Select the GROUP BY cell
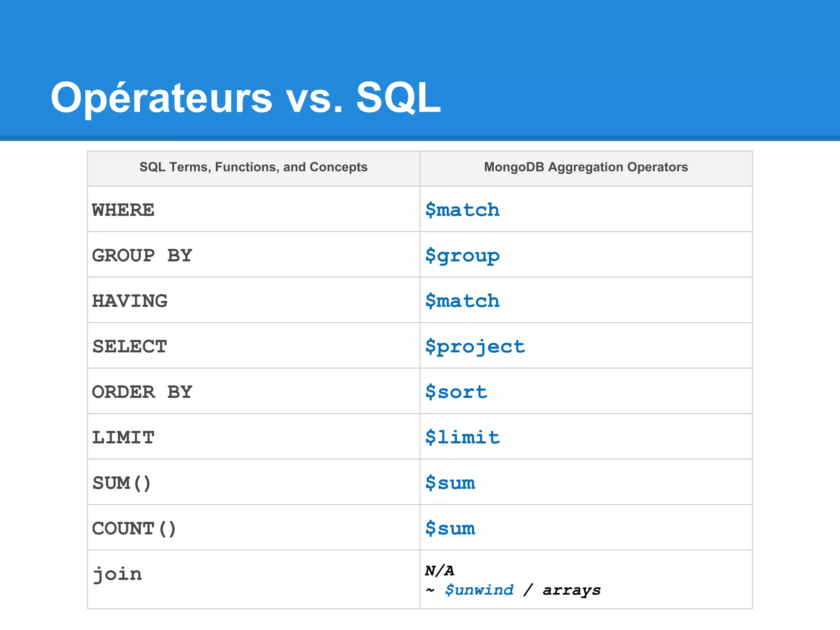The width and height of the screenshot is (840, 630). pos(142,256)
